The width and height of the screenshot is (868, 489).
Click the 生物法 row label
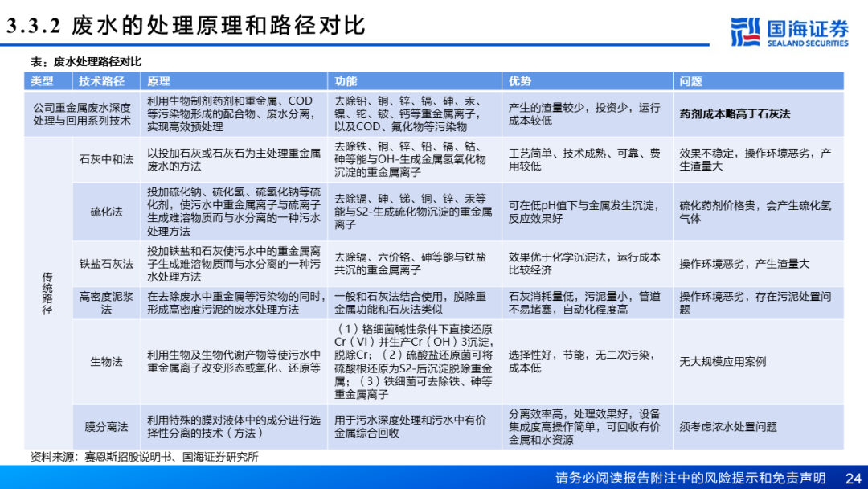click(106, 362)
